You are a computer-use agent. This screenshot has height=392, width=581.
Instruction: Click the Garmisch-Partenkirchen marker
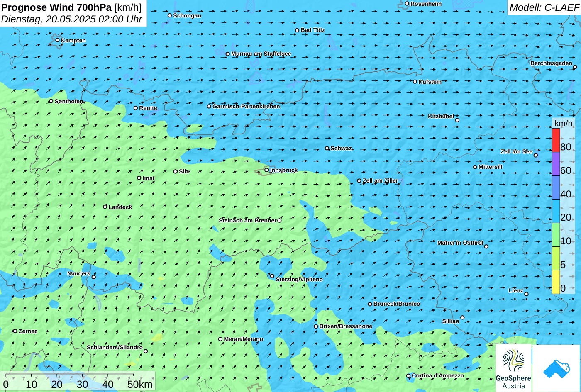point(209,106)
